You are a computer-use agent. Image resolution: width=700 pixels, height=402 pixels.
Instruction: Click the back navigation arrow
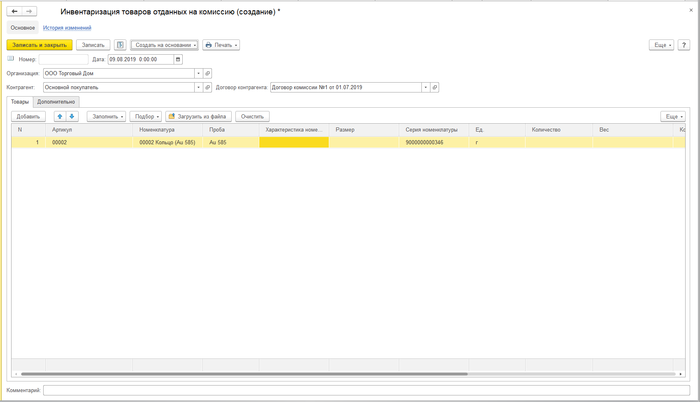(15, 11)
